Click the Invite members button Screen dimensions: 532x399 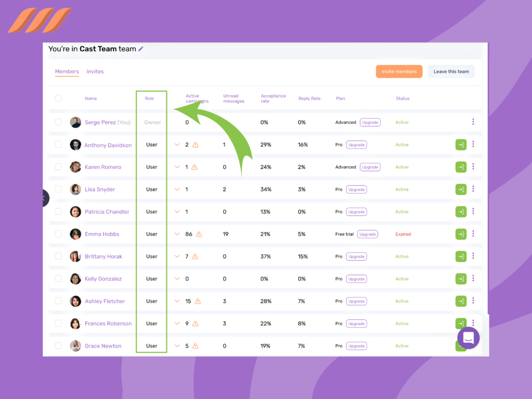pos(399,71)
